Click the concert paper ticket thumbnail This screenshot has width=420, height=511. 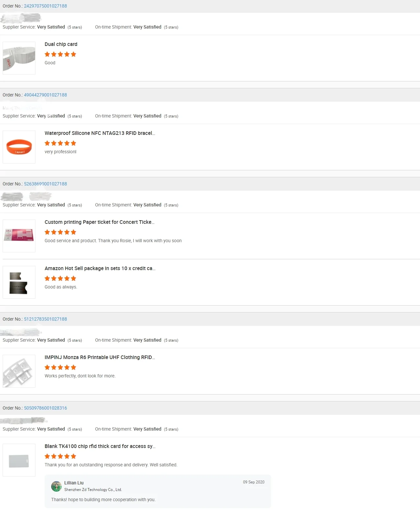point(19,236)
